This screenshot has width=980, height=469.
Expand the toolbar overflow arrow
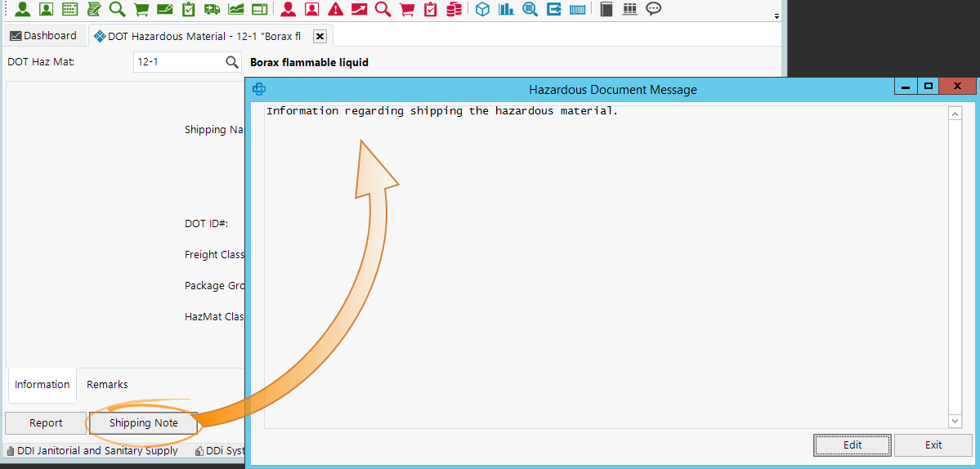click(x=776, y=16)
